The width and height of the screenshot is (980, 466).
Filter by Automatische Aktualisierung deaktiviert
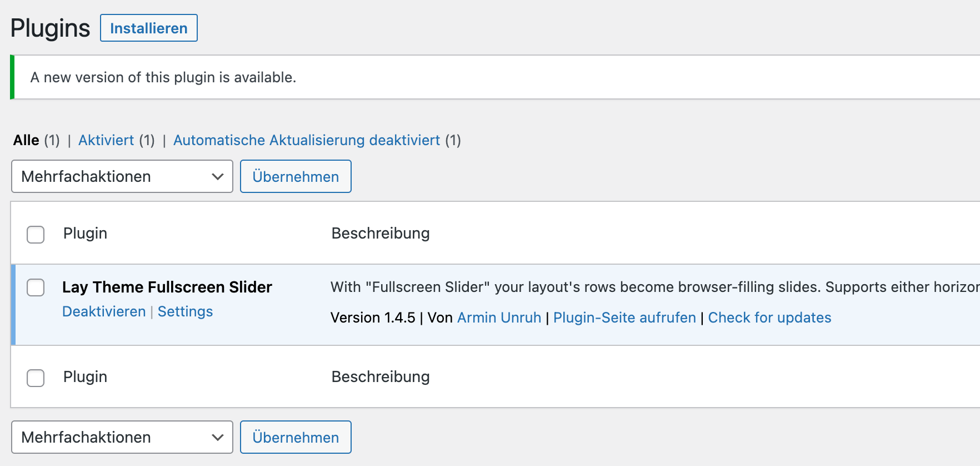pos(307,140)
